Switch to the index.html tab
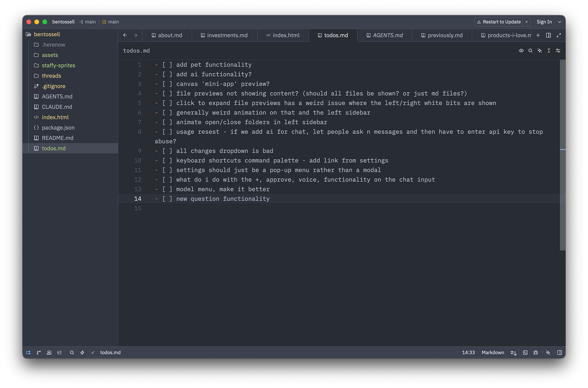 coord(283,35)
